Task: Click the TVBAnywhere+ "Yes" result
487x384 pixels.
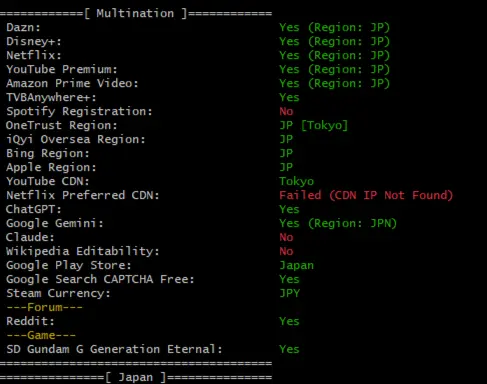Action: coord(289,97)
